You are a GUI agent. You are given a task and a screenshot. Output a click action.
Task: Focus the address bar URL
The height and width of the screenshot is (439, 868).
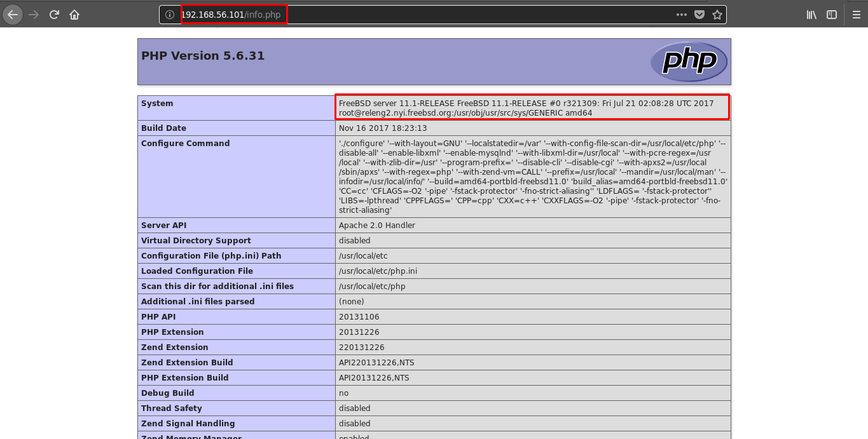230,15
